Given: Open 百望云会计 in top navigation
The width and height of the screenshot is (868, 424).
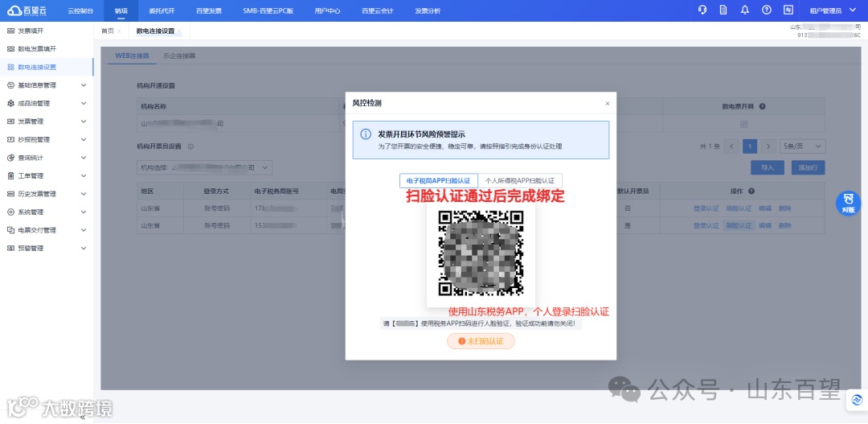Looking at the screenshot, I should (378, 10).
